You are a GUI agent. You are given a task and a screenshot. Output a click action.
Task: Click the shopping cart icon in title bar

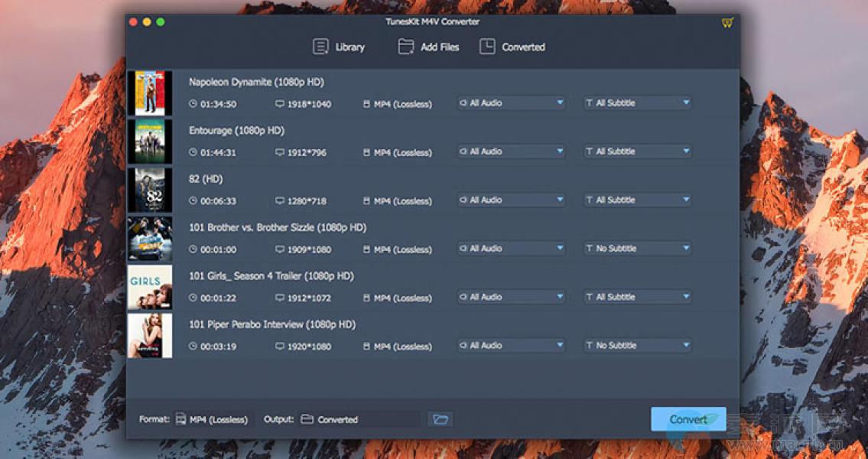[727, 23]
